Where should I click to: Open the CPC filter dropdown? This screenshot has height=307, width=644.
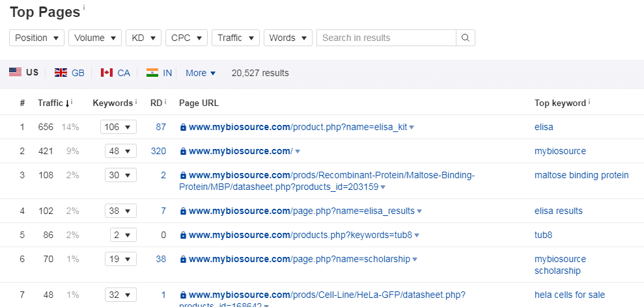(186, 38)
